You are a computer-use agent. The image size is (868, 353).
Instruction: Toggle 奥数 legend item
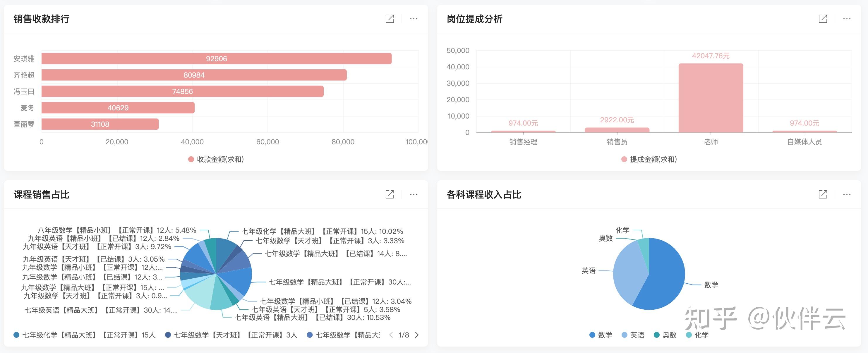tap(665, 335)
